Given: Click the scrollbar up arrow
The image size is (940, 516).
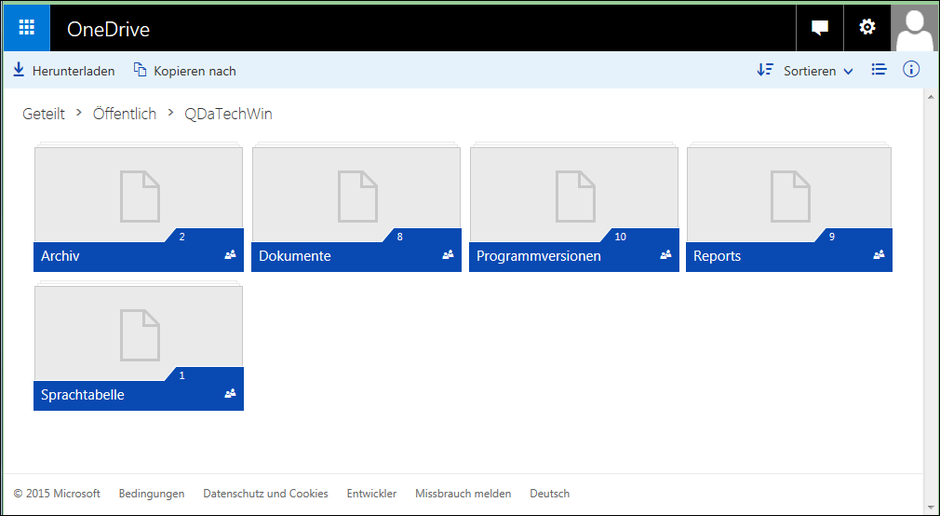Looking at the screenshot, I should point(930,96).
